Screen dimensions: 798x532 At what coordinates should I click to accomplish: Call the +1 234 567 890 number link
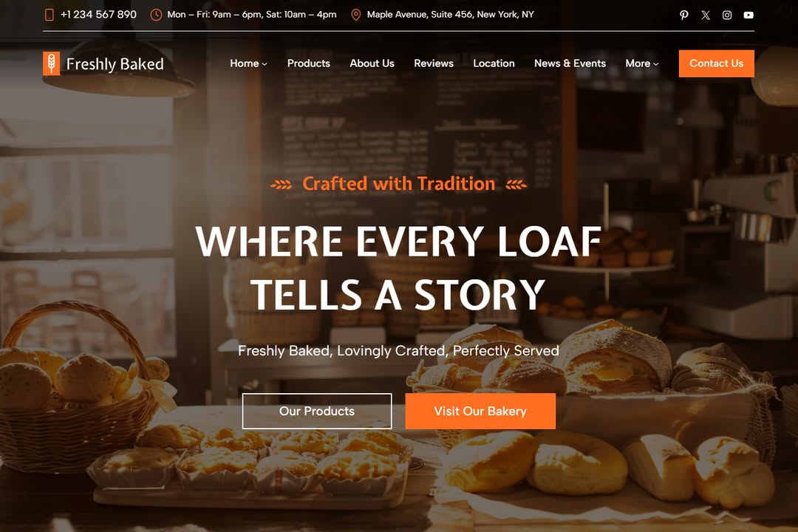pyautogui.click(x=98, y=15)
